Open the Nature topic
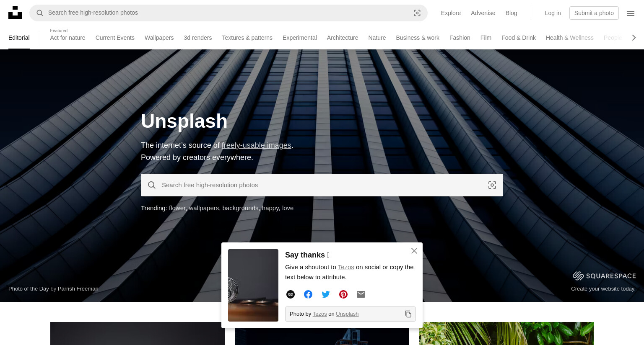This screenshot has width=644, height=345. (377, 38)
